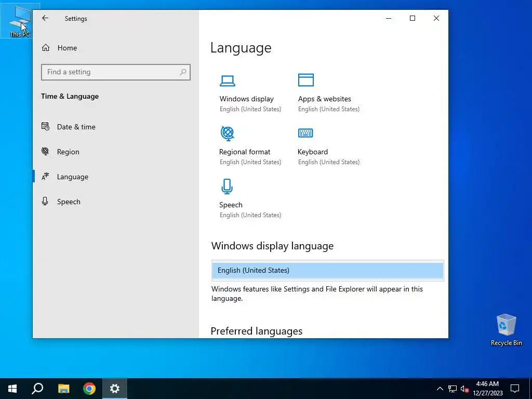
Task: Click the Time & Language heading
Action: coord(70,96)
